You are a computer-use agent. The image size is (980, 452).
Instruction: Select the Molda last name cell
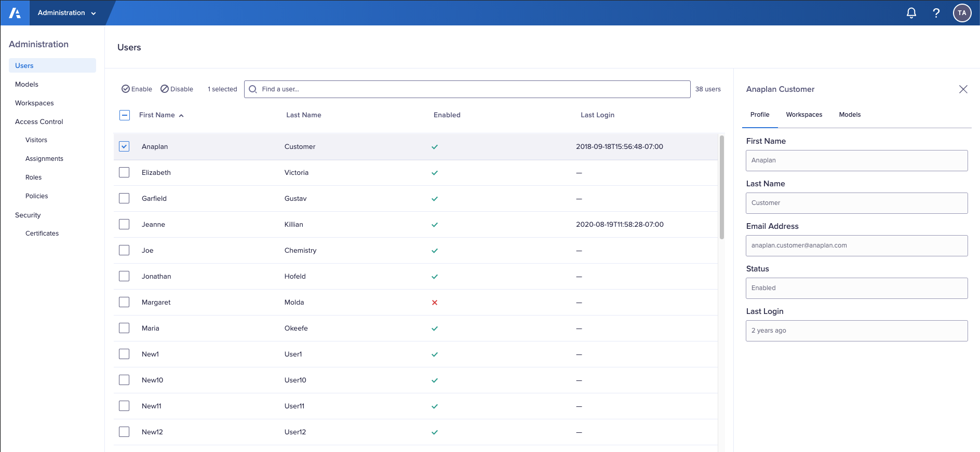click(294, 302)
